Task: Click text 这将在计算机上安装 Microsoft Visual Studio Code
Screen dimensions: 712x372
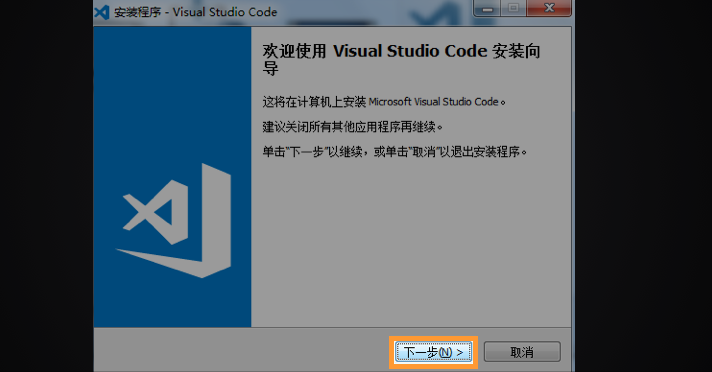Action: 384,102
